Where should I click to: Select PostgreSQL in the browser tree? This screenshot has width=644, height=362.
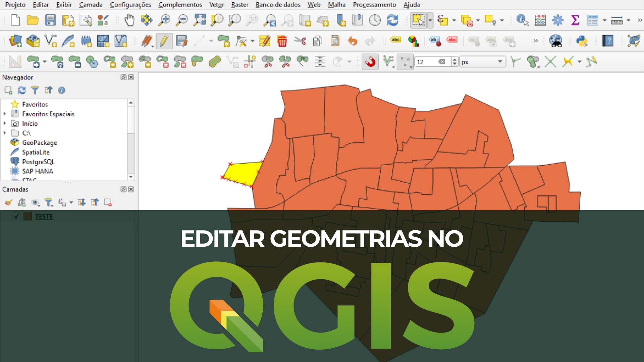[38, 162]
